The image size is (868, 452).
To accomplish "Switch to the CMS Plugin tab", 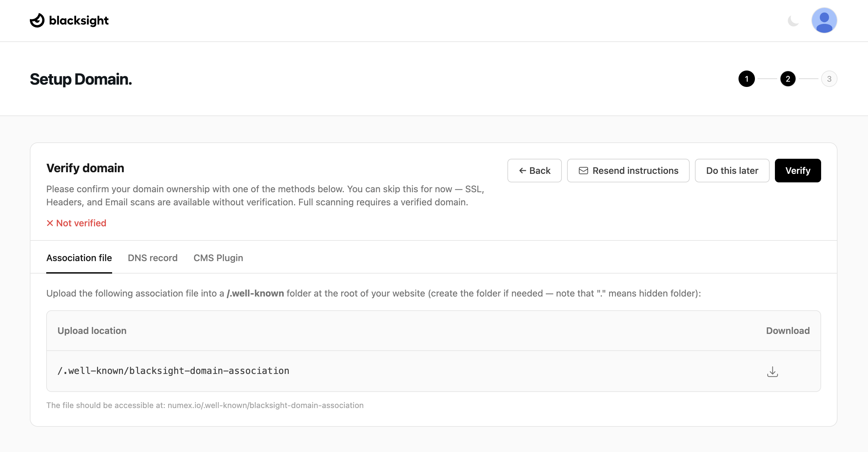I will (218, 258).
